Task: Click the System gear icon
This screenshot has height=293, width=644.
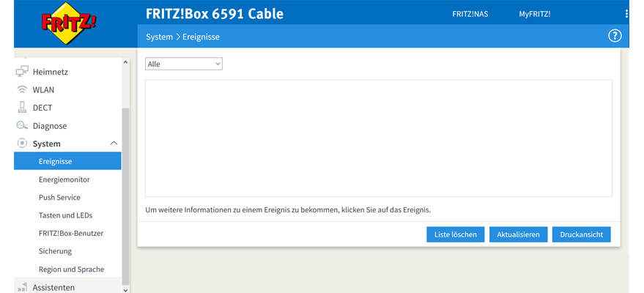Action: click(x=22, y=144)
